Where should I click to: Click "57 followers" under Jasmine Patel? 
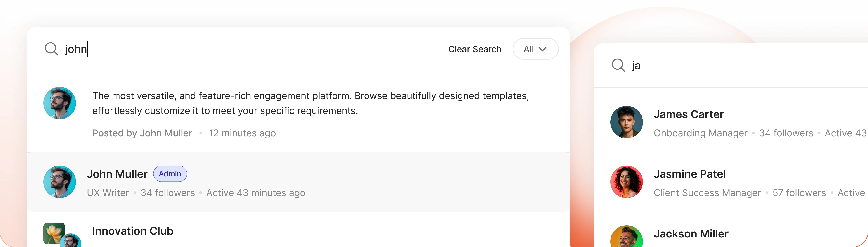[799, 193]
